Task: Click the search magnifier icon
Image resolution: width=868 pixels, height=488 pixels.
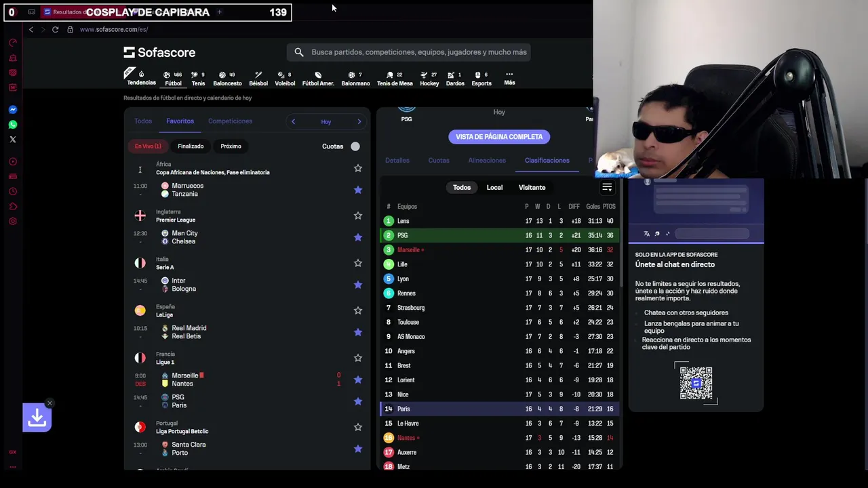Action: coord(299,52)
